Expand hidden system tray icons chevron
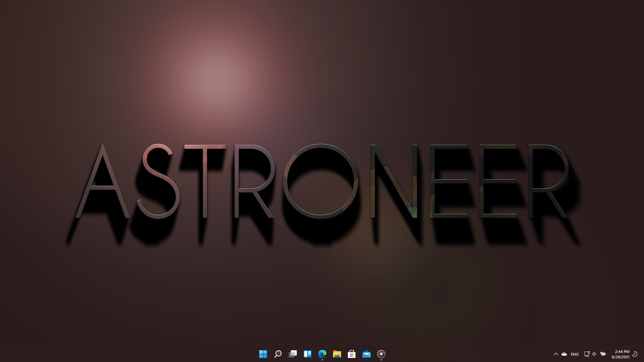Viewport: 644px width, 362px height. [556, 354]
